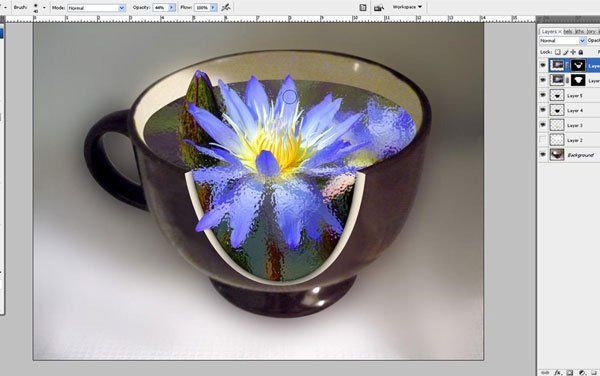Toggle the brushes palette icon
This screenshot has width=600, height=376.
pyautogui.click(x=363, y=7)
